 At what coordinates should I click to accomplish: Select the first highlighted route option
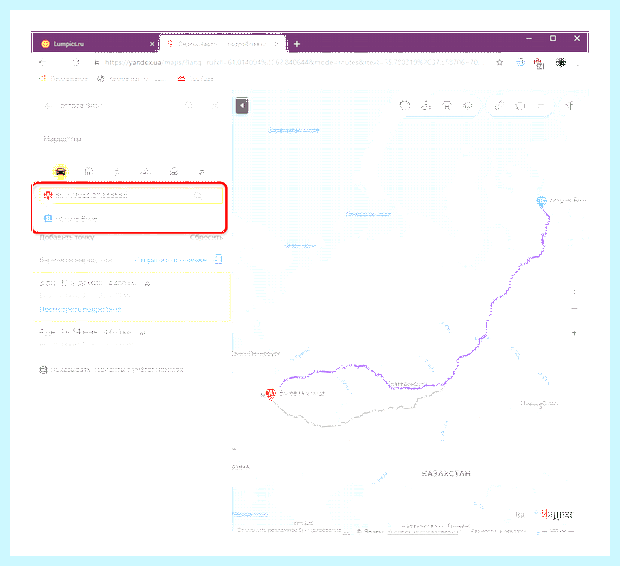point(132,297)
